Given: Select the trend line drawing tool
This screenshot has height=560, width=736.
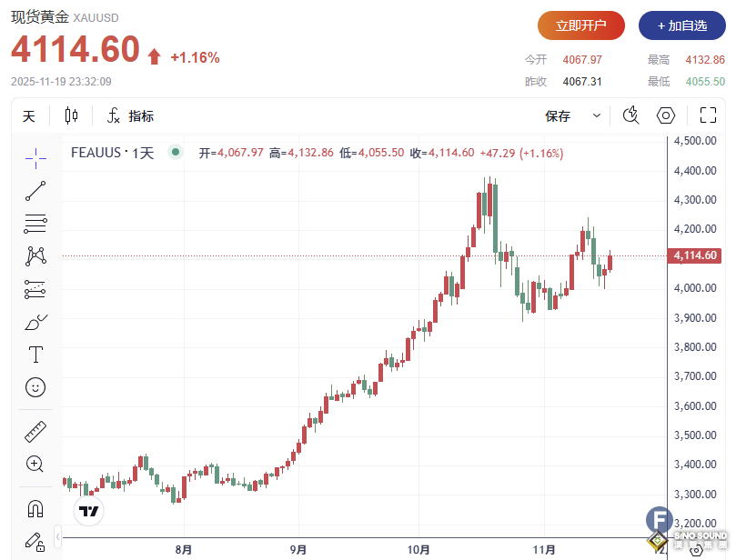Looking at the screenshot, I should pyautogui.click(x=35, y=190).
